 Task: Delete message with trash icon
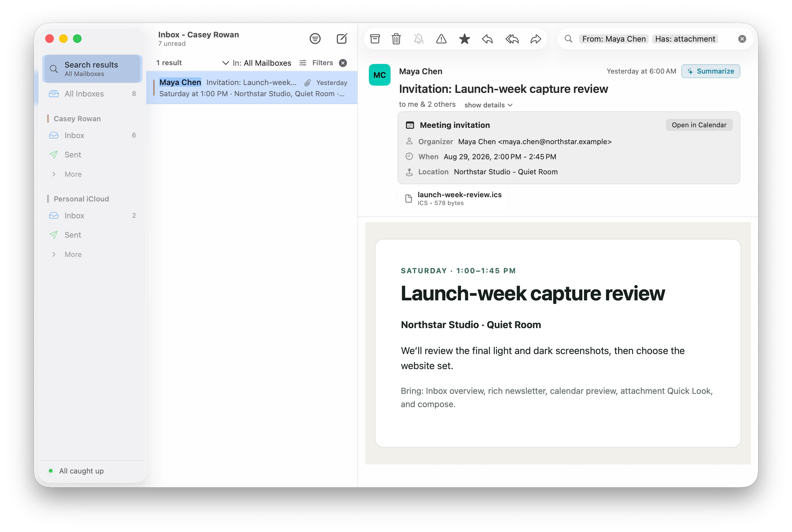point(396,39)
